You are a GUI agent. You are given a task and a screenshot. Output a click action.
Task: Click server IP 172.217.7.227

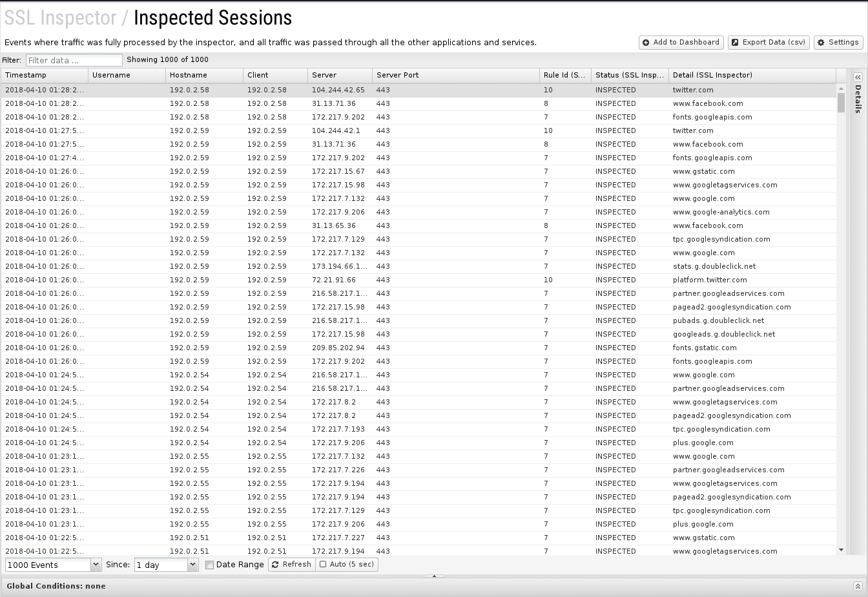pyautogui.click(x=338, y=538)
